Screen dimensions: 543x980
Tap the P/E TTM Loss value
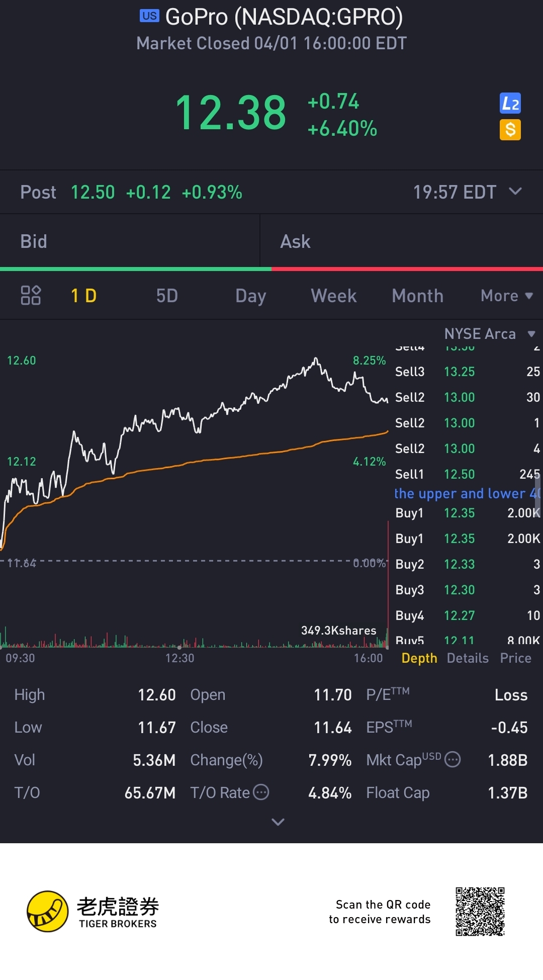tap(511, 695)
